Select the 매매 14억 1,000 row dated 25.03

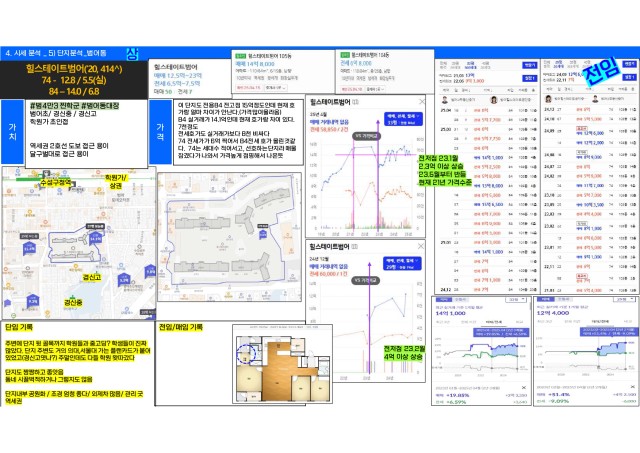487,157
